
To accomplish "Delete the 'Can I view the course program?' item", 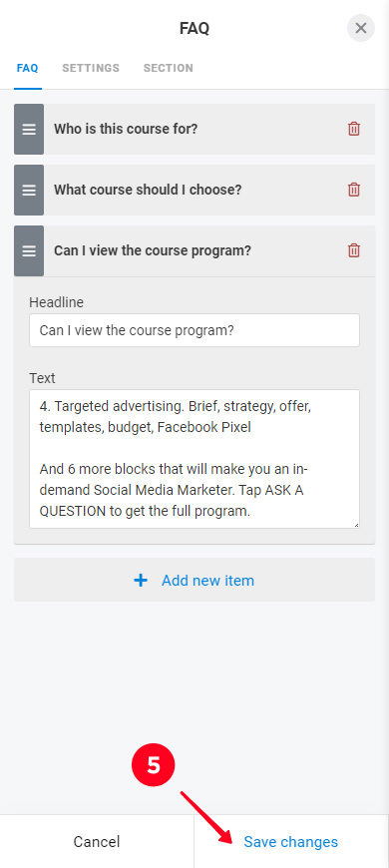I will click(353, 250).
